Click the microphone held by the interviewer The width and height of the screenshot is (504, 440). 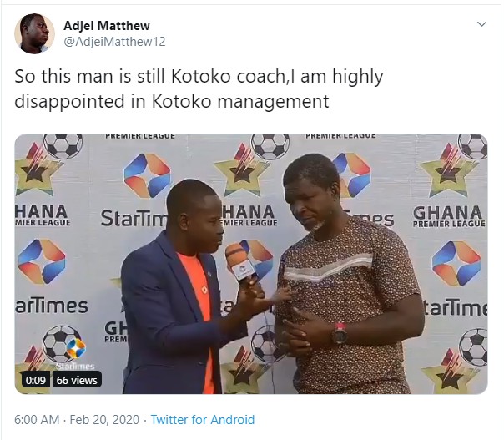click(240, 264)
